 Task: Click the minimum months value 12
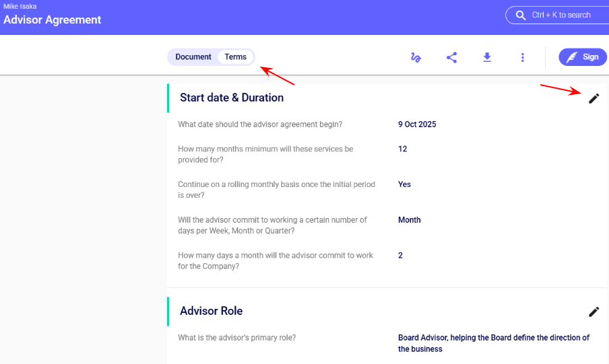click(403, 149)
